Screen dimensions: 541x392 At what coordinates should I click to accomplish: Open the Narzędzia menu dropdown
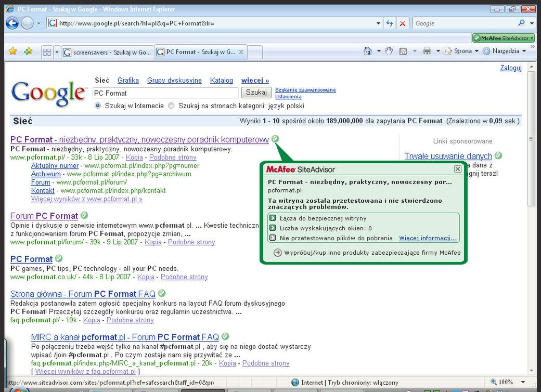coord(505,51)
